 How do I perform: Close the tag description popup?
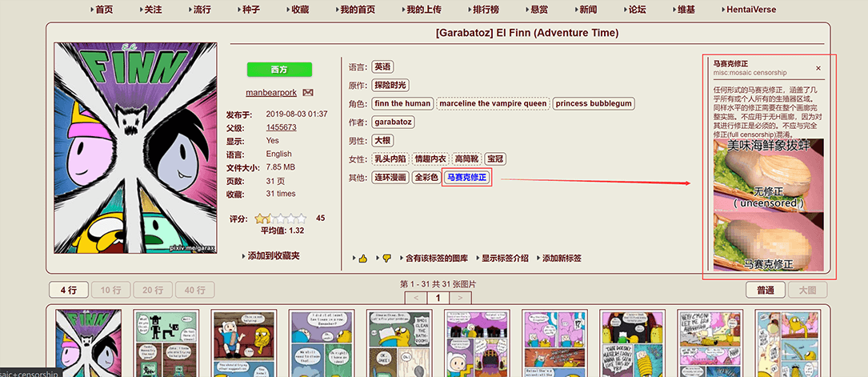coord(818,68)
